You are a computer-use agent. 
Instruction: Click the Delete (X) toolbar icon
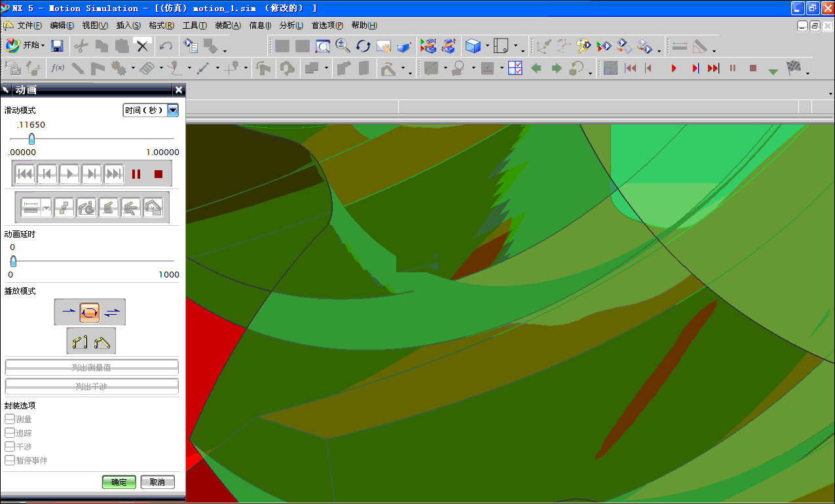pos(143,46)
